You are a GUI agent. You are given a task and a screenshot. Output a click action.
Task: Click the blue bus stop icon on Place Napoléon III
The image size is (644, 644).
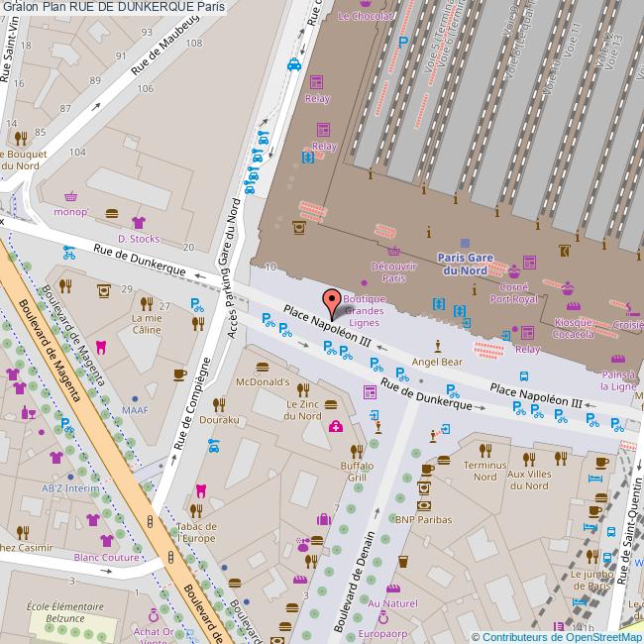524,376
